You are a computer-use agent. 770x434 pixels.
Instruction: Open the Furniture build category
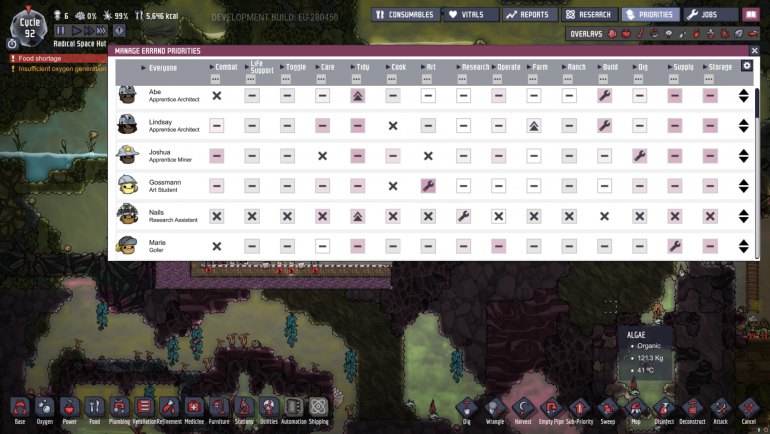point(219,411)
